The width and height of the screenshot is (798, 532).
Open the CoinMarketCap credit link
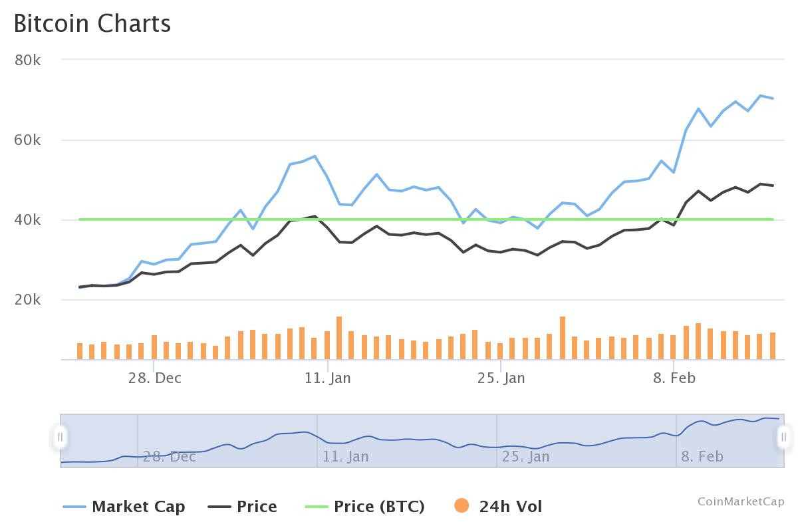741,501
